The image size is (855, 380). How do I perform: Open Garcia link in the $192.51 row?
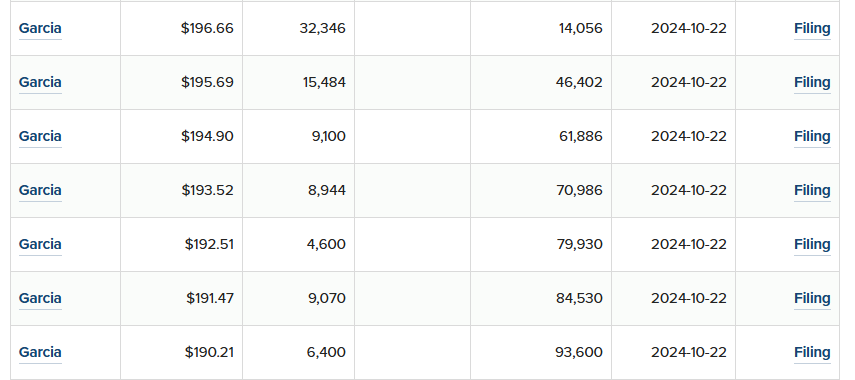40,244
